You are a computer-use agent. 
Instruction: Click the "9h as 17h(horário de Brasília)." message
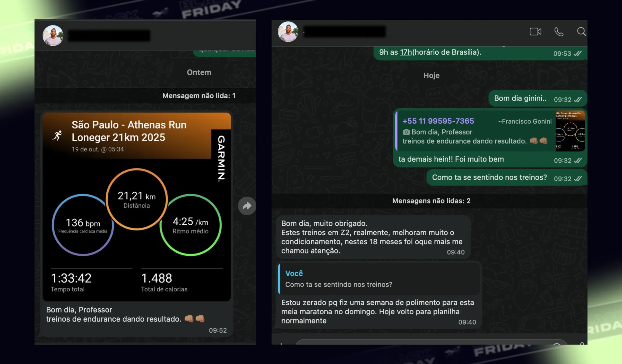click(430, 52)
